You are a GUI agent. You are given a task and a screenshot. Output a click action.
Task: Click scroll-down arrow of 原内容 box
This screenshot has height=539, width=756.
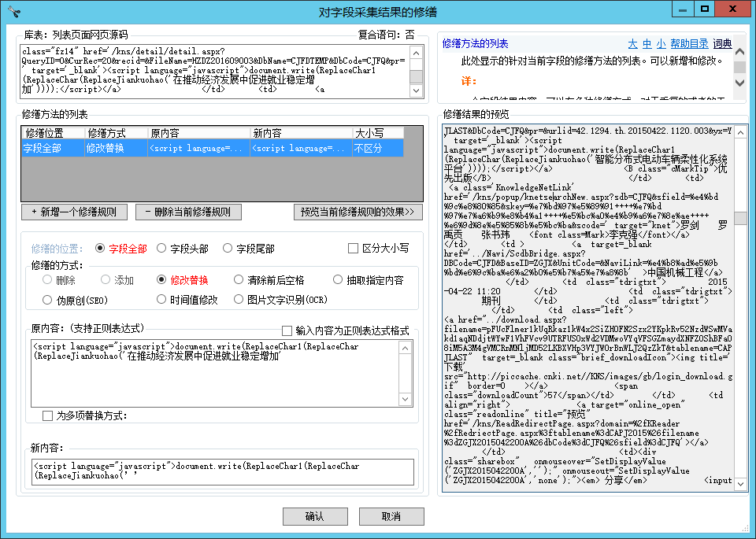click(x=405, y=399)
